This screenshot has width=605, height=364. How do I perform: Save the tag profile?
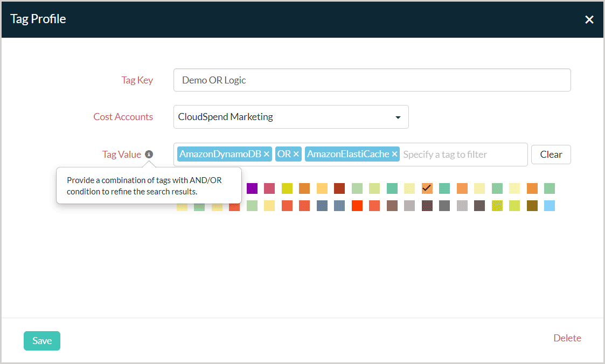42,341
